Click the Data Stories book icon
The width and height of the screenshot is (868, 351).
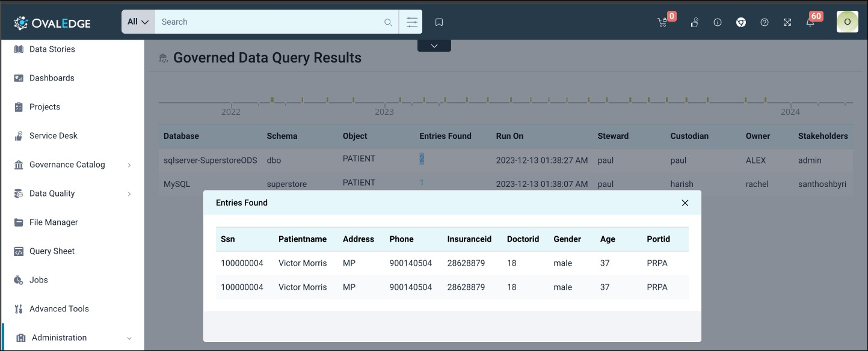point(19,49)
